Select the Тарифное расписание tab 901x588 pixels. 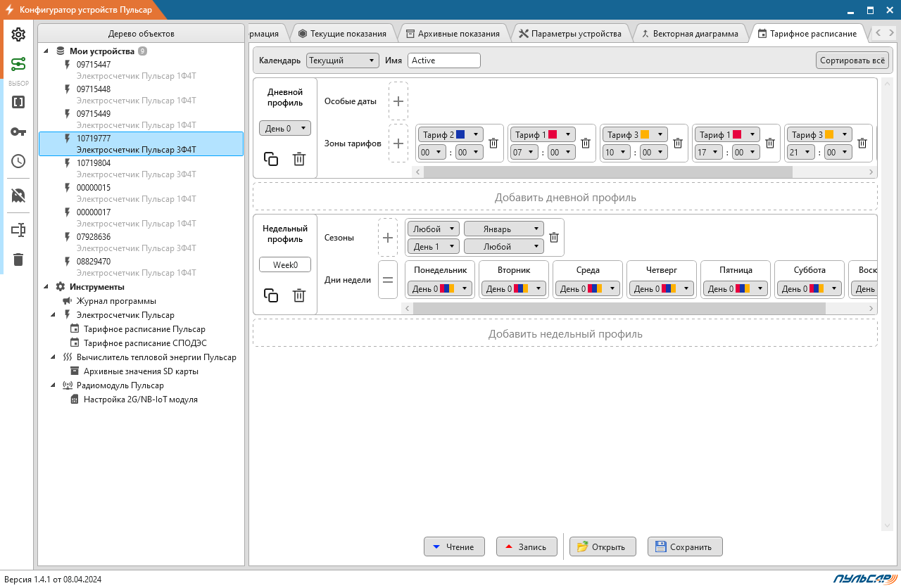[807, 33]
